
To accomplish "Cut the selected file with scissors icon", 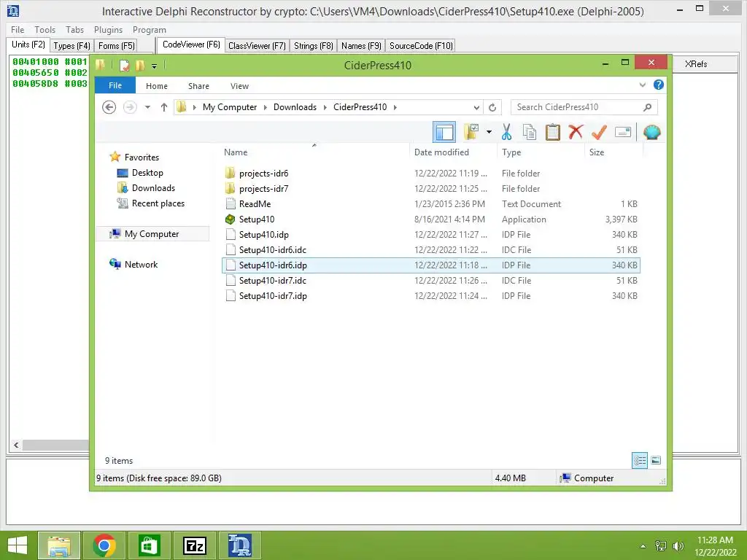I will [506, 133].
